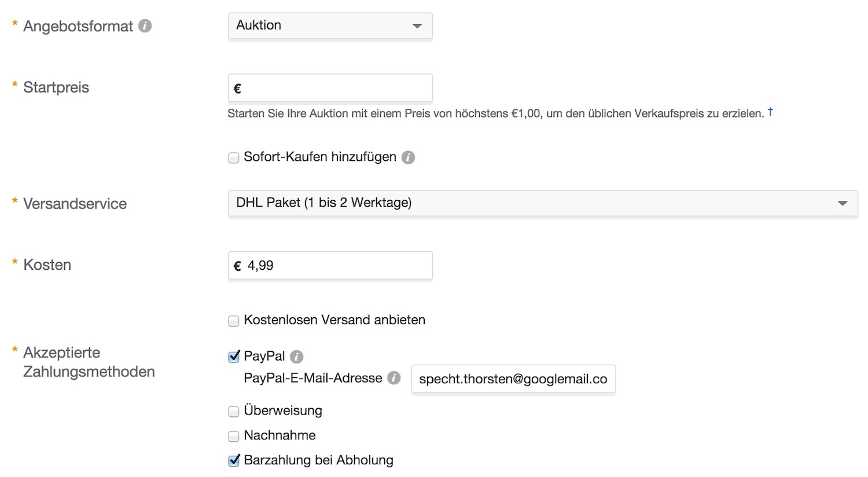Viewport: 868px width, 477px height.
Task: Open info icon beside Sofort-Kaufen hinzufügen
Action: (409, 157)
